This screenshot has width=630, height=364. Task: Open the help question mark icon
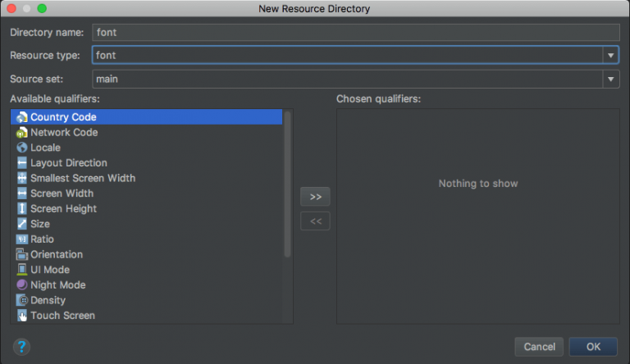[x=21, y=346]
